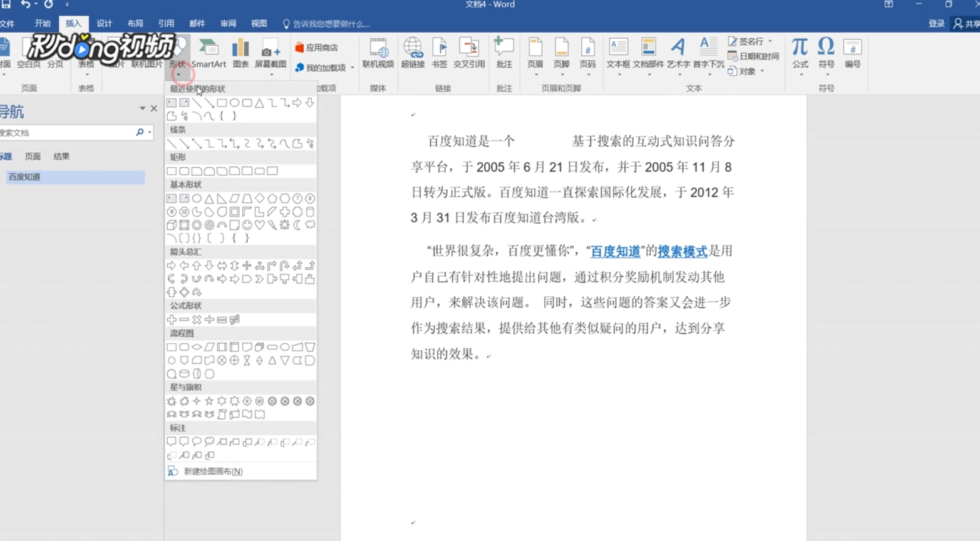Click the Save icon in quick access toolbar
This screenshot has width=980, height=541.
click(x=6, y=4)
